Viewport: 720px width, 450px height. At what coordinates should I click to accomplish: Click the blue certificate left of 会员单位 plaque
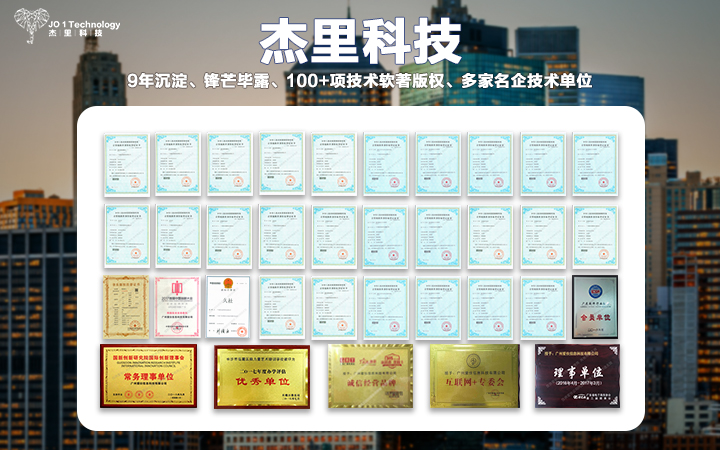click(542, 304)
